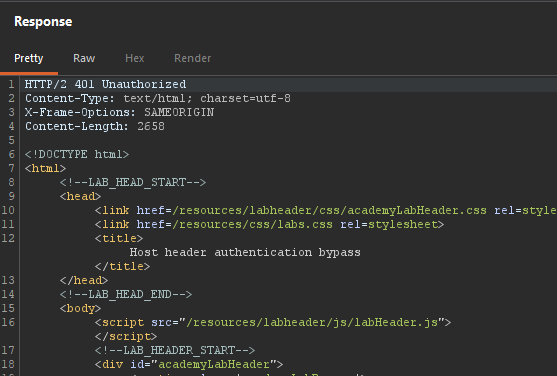
Task: Select line number 1 in the gutter
Action: tap(11, 84)
